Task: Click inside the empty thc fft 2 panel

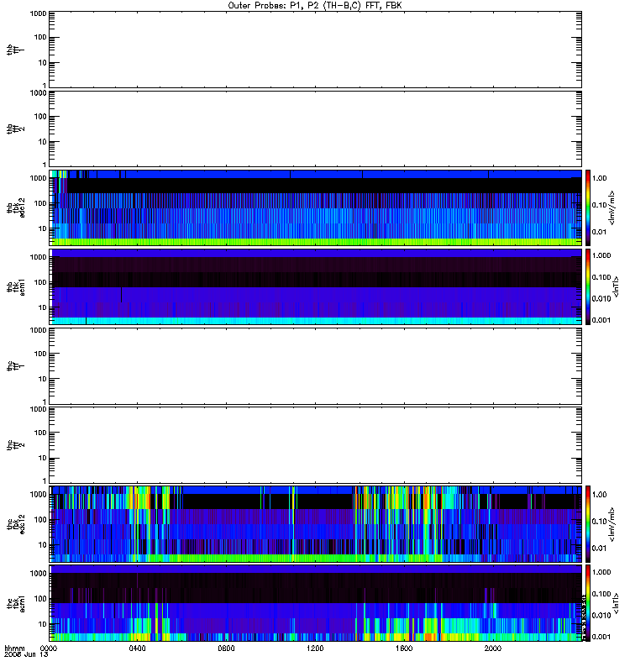Action: tap(315, 445)
